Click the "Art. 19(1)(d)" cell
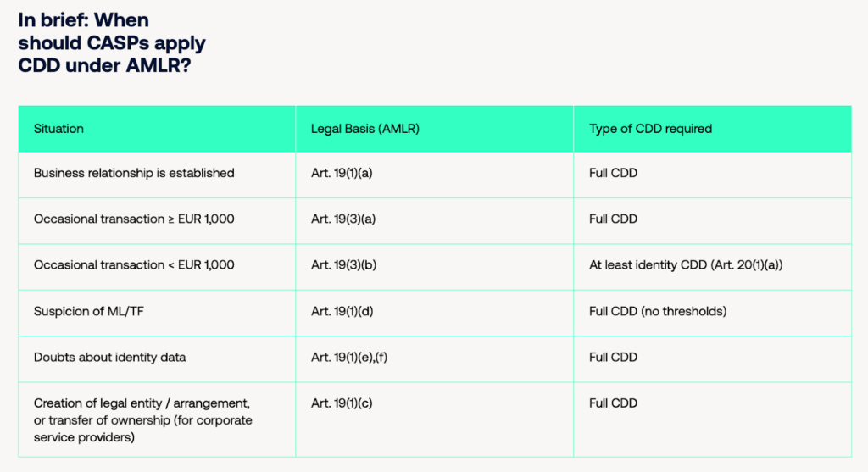 pyautogui.click(x=343, y=311)
